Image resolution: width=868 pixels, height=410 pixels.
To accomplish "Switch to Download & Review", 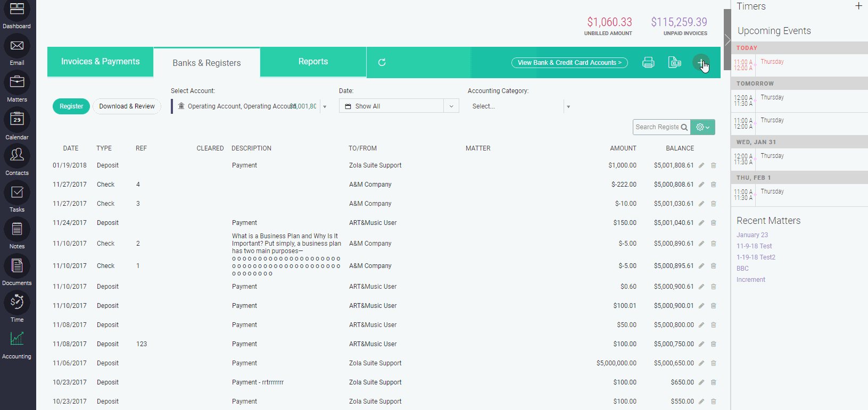I will click(127, 106).
